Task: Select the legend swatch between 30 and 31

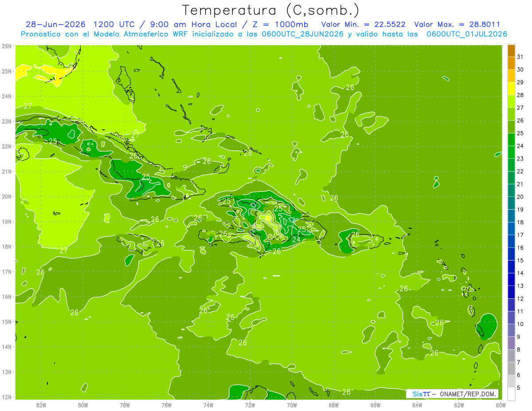Action: [x=511, y=63]
